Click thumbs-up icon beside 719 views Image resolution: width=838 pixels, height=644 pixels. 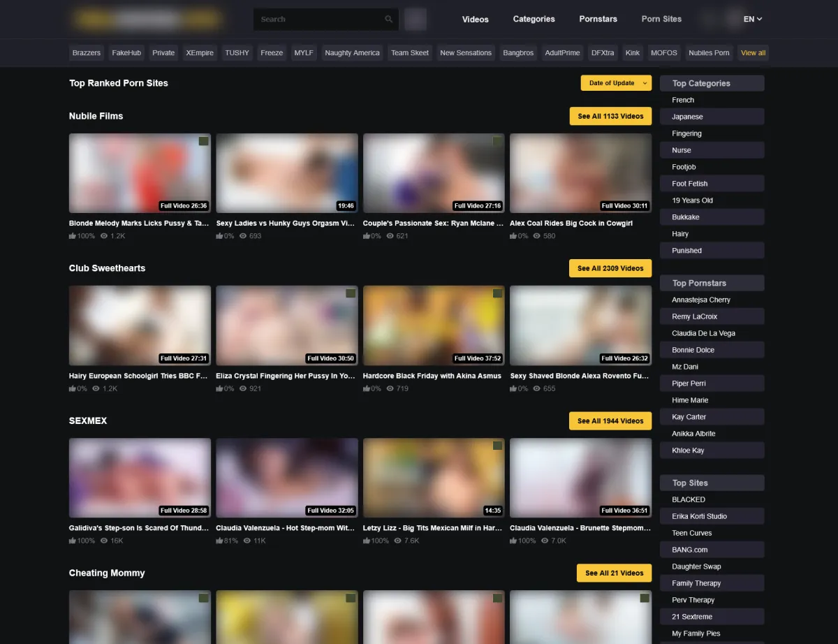[367, 388]
